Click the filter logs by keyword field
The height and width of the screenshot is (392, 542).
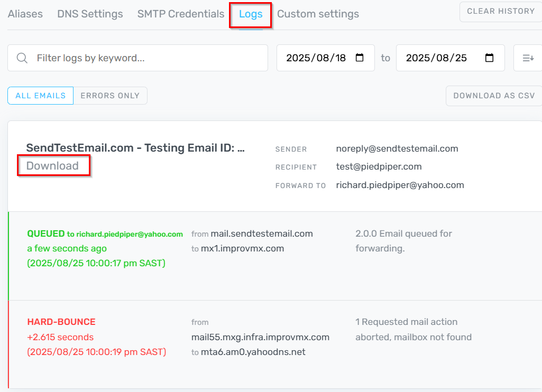point(148,58)
